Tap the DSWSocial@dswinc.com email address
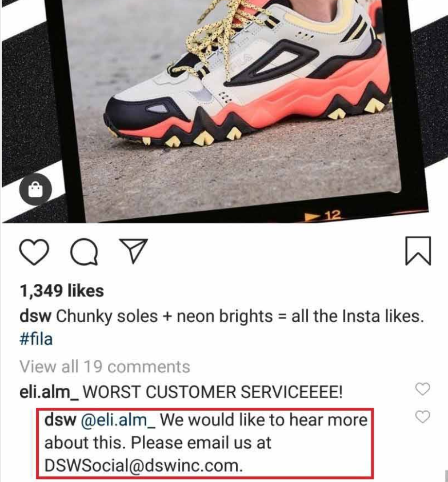 [x=143, y=465]
